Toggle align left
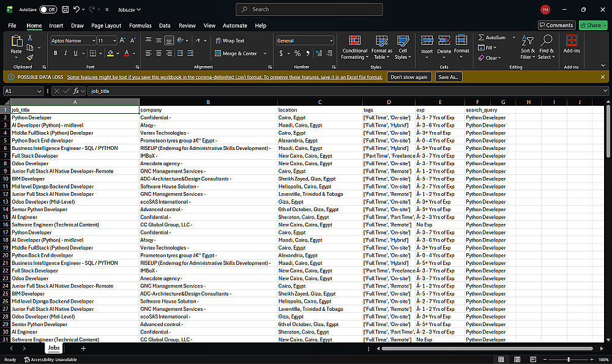Viewport: 612px width, 364px height. (x=148, y=53)
